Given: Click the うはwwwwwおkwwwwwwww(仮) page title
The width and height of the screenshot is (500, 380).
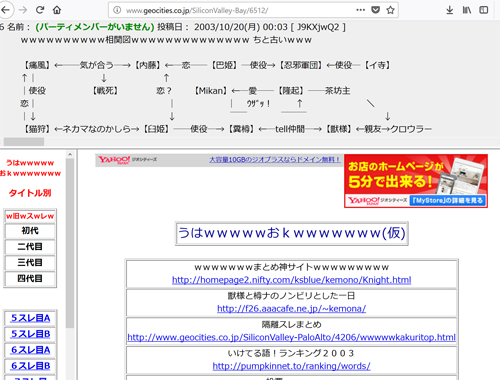Looking at the screenshot, I should click(292, 233).
